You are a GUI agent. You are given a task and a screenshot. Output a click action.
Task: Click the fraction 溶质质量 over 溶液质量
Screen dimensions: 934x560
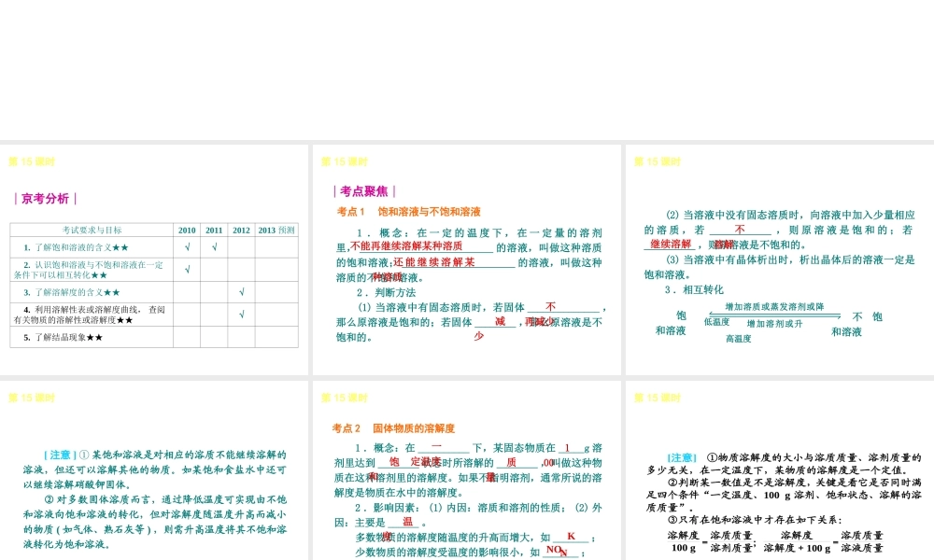pos(862,541)
